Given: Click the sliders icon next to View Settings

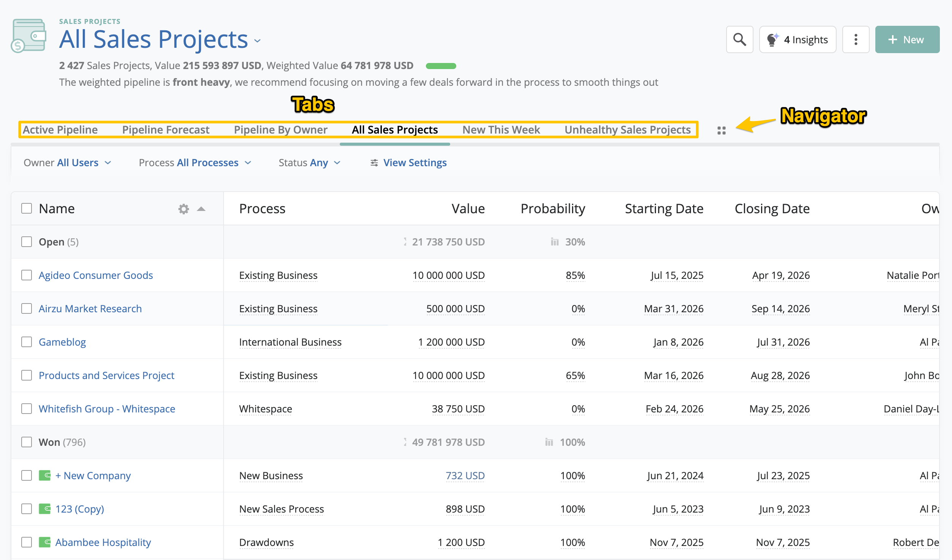Looking at the screenshot, I should tap(374, 163).
